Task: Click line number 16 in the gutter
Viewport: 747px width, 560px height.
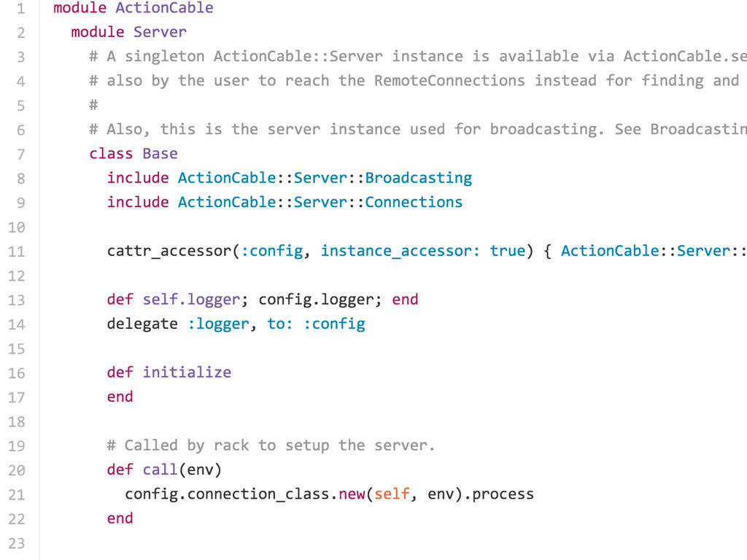Action: click(16, 373)
